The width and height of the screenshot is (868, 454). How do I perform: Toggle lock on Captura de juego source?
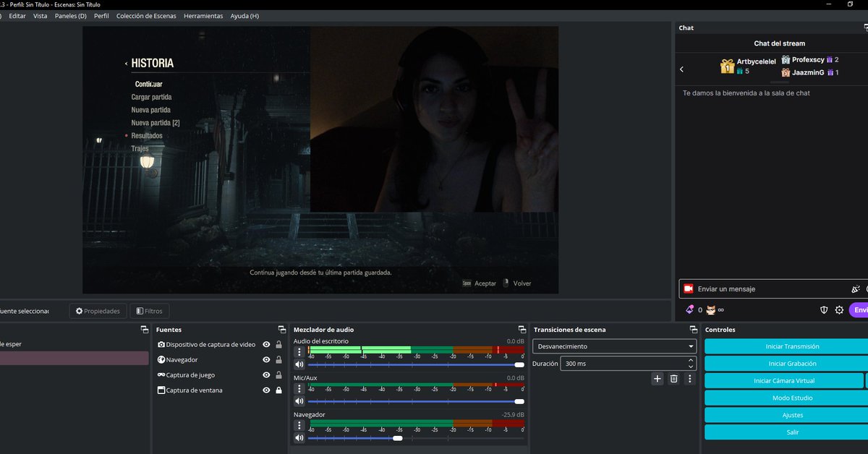[278, 375]
